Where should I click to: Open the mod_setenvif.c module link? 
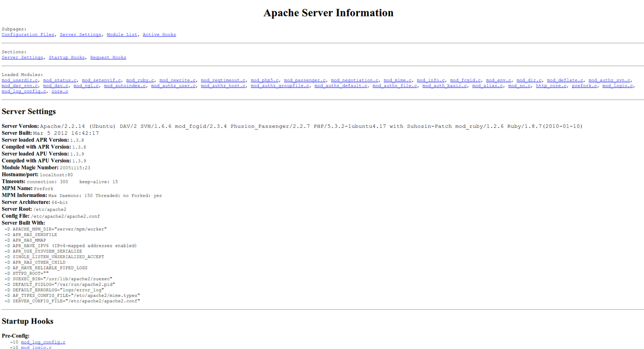[101, 80]
